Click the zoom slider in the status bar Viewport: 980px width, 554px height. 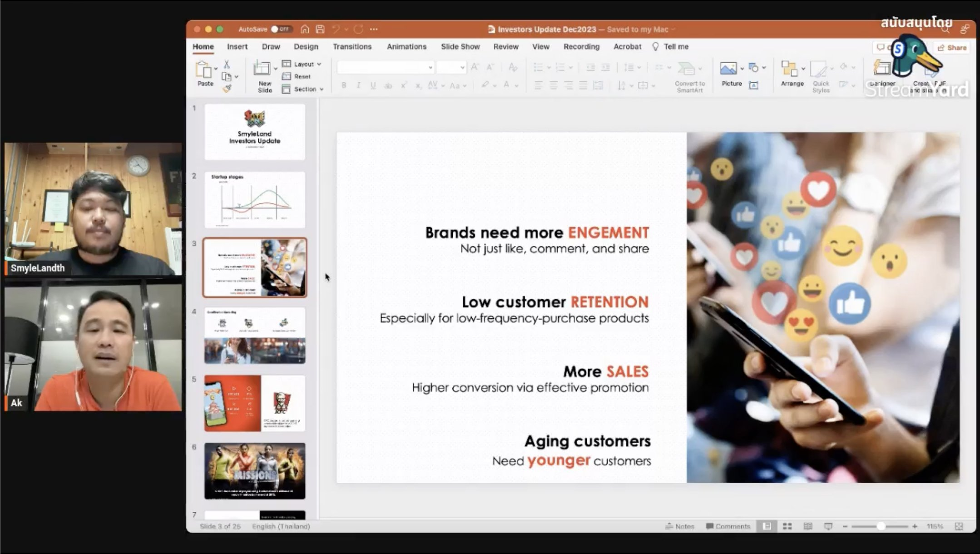pos(880,526)
